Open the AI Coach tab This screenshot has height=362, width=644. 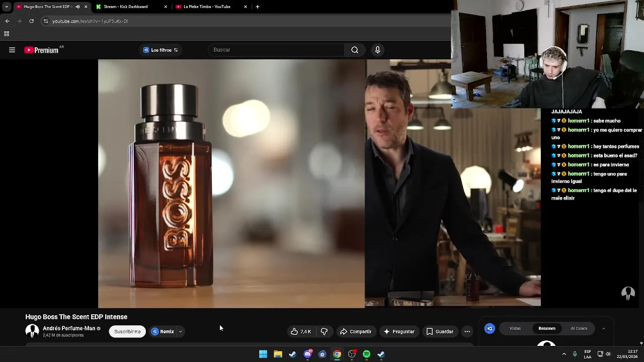(x=579, y=328)
